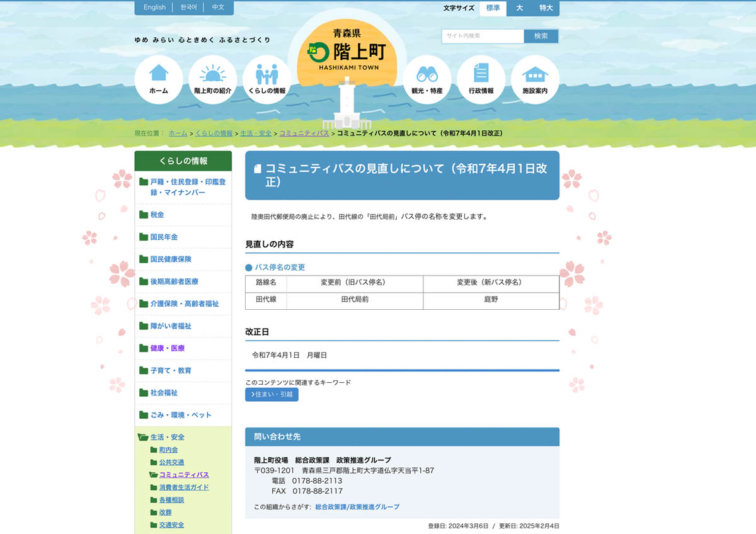Open the ホーム house icon
This screenshot has width=756, height=534.
click(159, 79)
